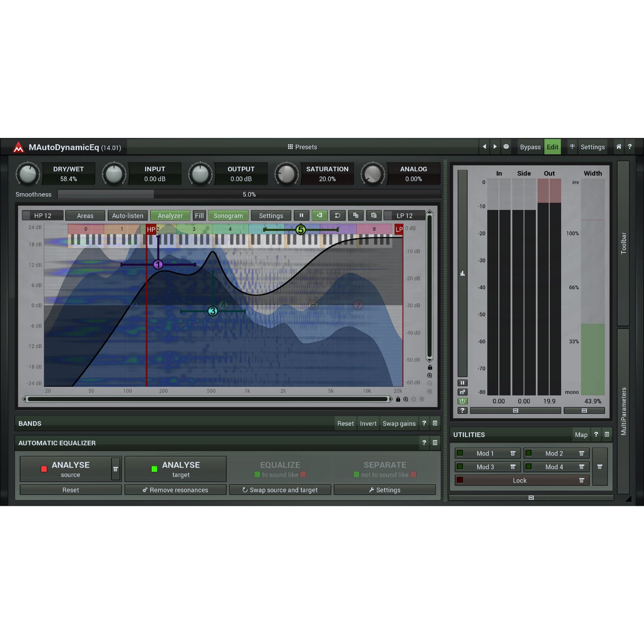Collapse the Utilities panel

(x=607, y=434)
